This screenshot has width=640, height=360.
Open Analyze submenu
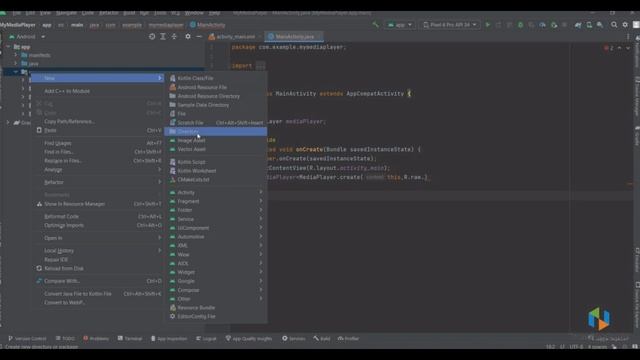click(98, 170)
